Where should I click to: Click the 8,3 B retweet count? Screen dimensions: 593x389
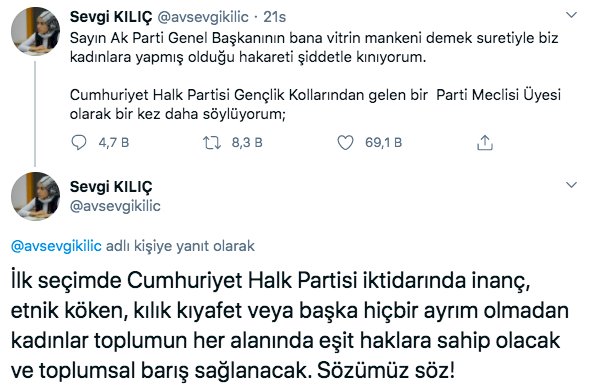point(247,143)
